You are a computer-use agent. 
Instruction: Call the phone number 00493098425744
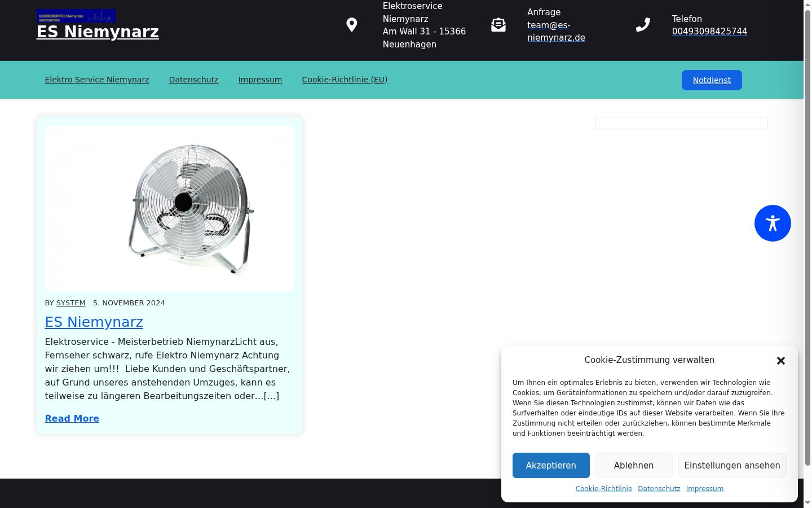click(709, 32)
